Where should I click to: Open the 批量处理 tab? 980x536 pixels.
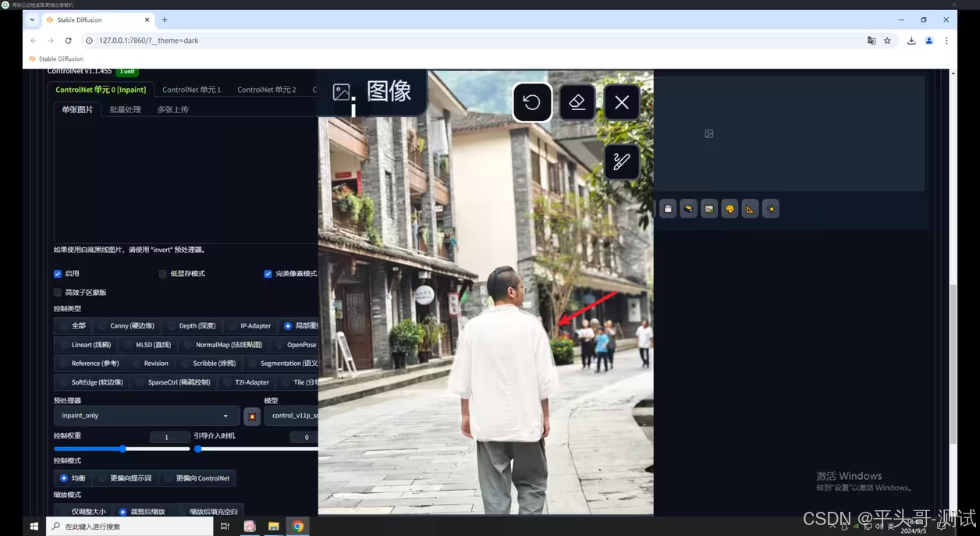coord(125,110)
